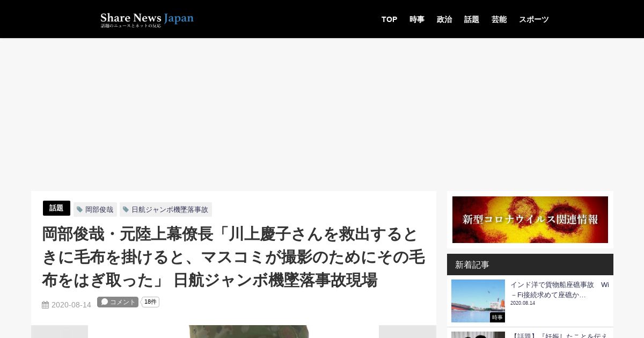The width and height of the screenshot is (644, 338).
Task: Open the 【話題】『妊娠したことを伝え article link
Action: (x=560, y=335)
